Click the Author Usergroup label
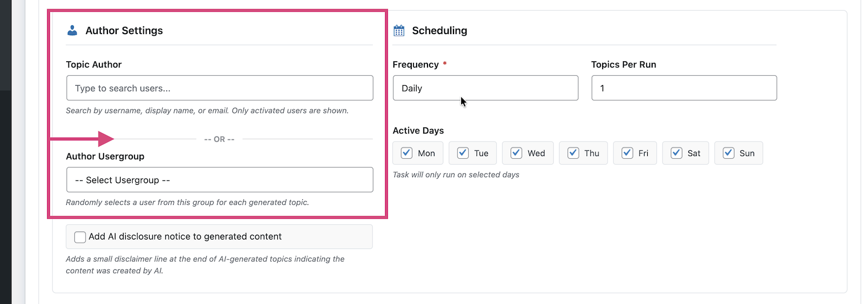The height and width of the screenshot is (304, 868). pos(105,156)
